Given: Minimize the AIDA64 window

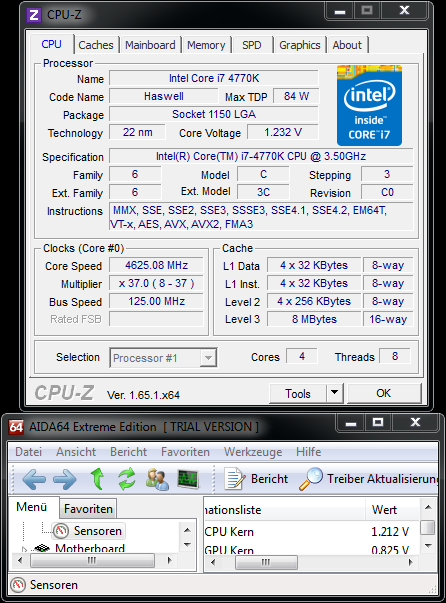Looking at the screenshot, I should click(351, 423).
